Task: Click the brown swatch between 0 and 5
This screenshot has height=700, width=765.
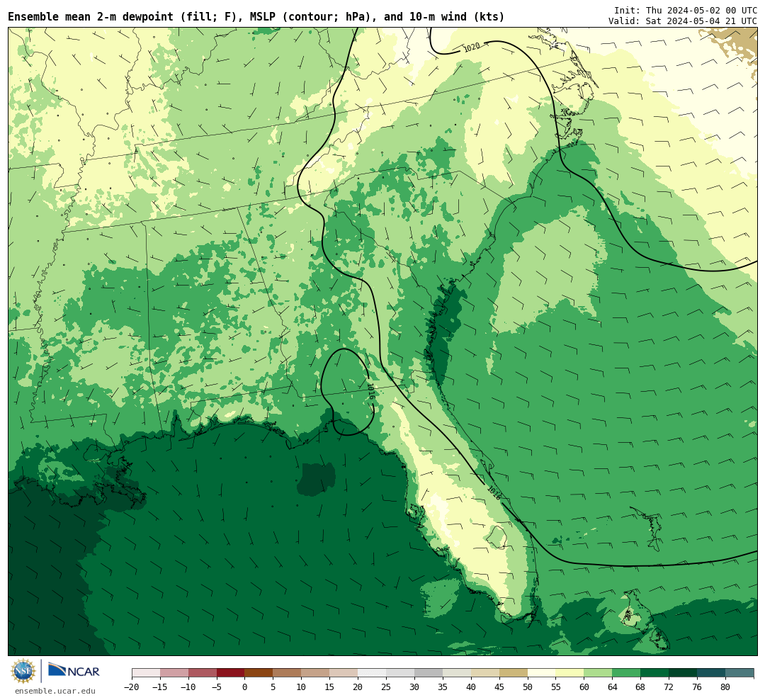Action: [x=259, y=672]
